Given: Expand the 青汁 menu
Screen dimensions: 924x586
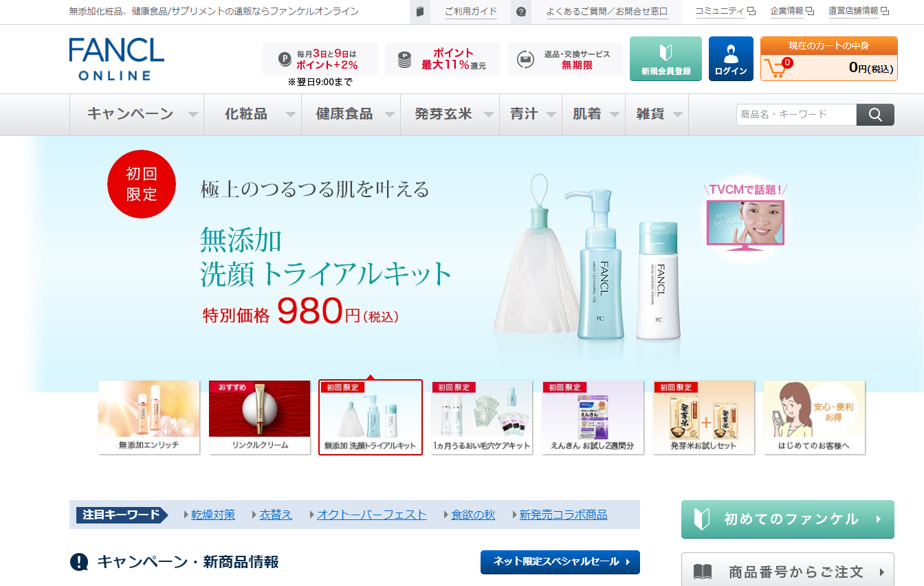Looking at the screenshot, I should click(531, 115).
